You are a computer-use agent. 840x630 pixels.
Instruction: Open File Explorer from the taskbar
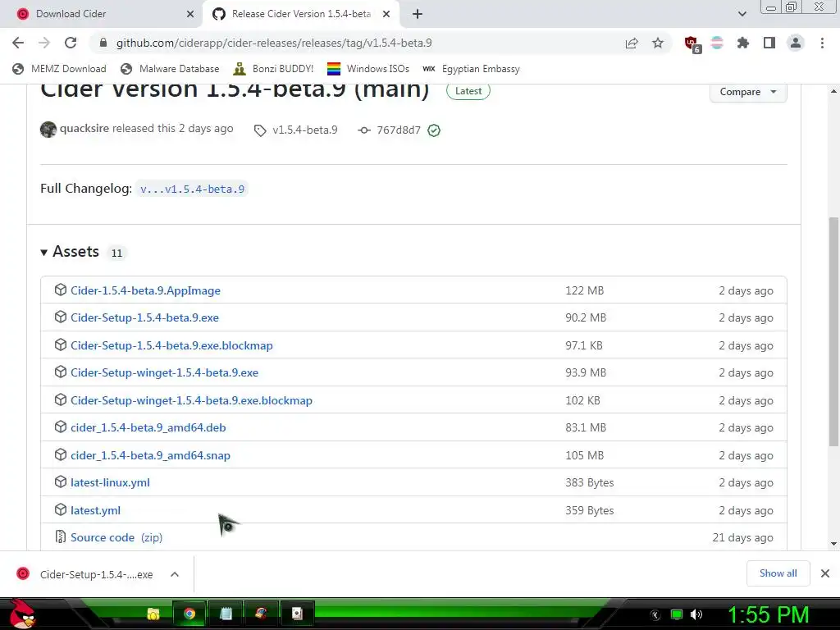click(153, 614)
